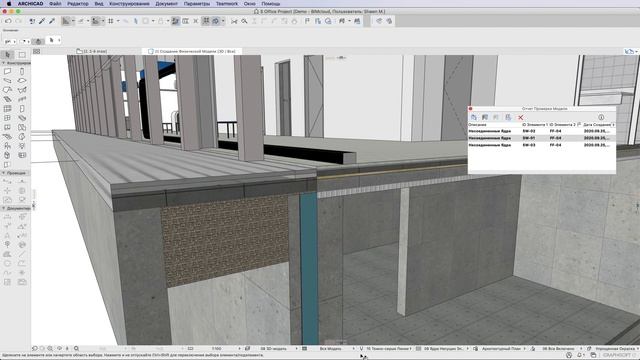Select the Wall tool

pyautogui.click(x=7, y=71)
